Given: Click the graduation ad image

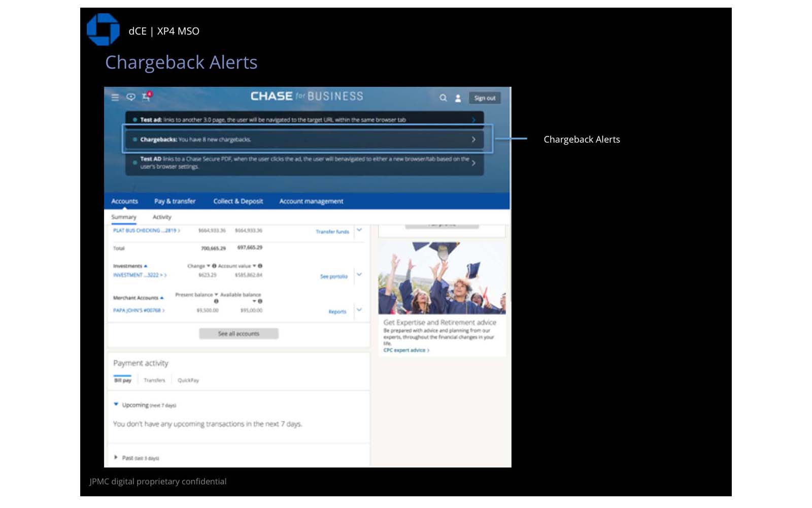Looking at the screenshot, I should pyautogui.click(x=442, y=278).
